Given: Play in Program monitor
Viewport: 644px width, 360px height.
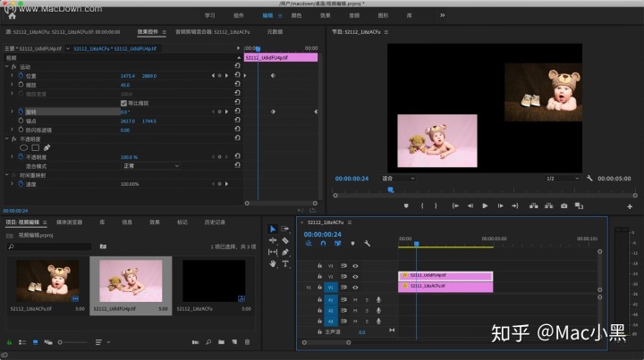Looking at the screenshot, I should point(485,205).
